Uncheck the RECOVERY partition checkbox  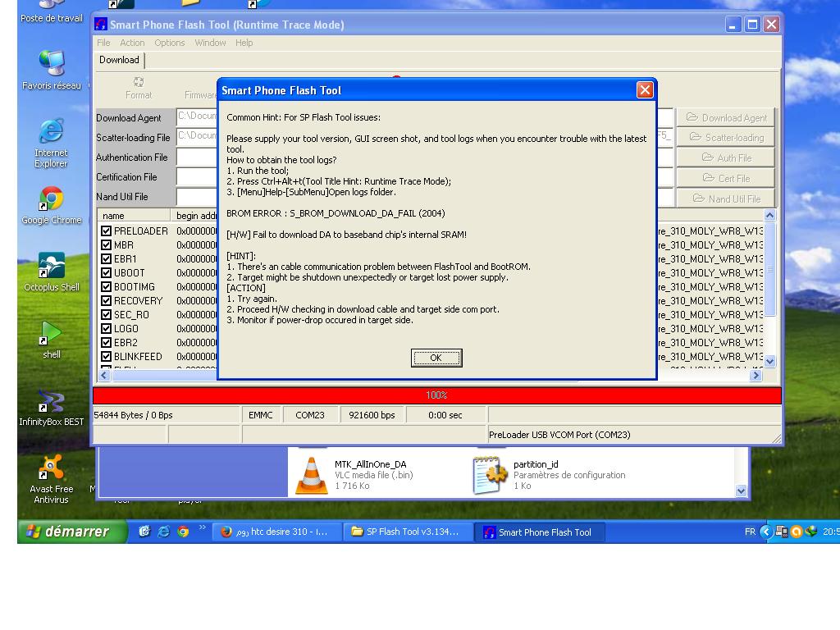[106, 300]
